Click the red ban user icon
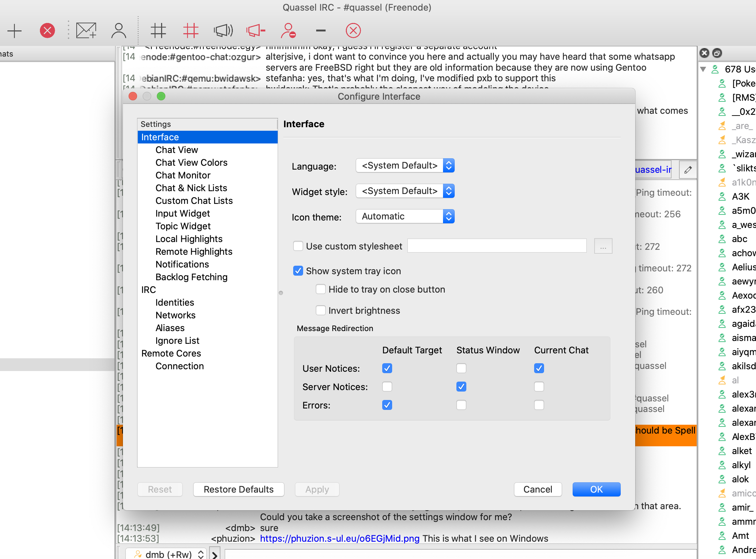This screenshot has height=559, width=756. point(288,31)
